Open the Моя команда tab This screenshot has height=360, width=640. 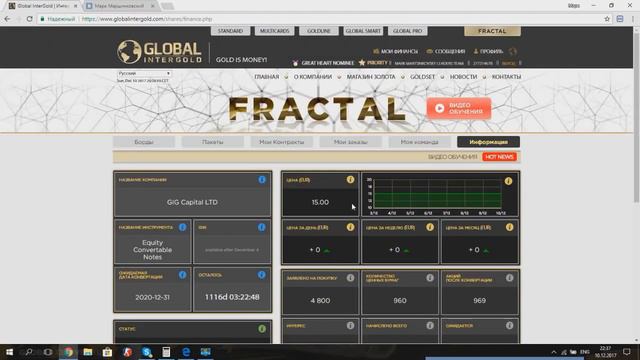[420, 142]
